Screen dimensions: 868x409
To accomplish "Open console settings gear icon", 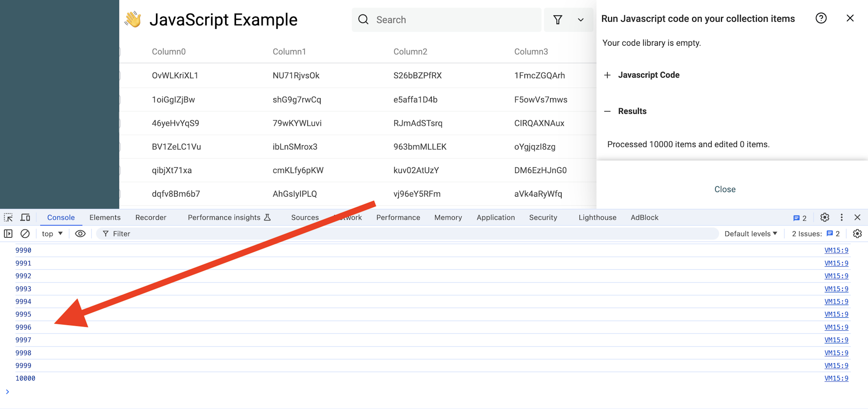I will tap(857, 234).
